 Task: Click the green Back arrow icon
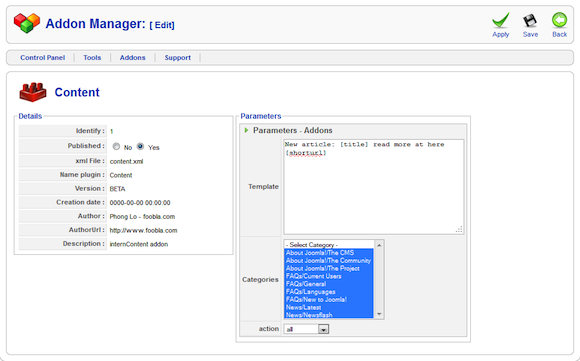click(559, 20)
